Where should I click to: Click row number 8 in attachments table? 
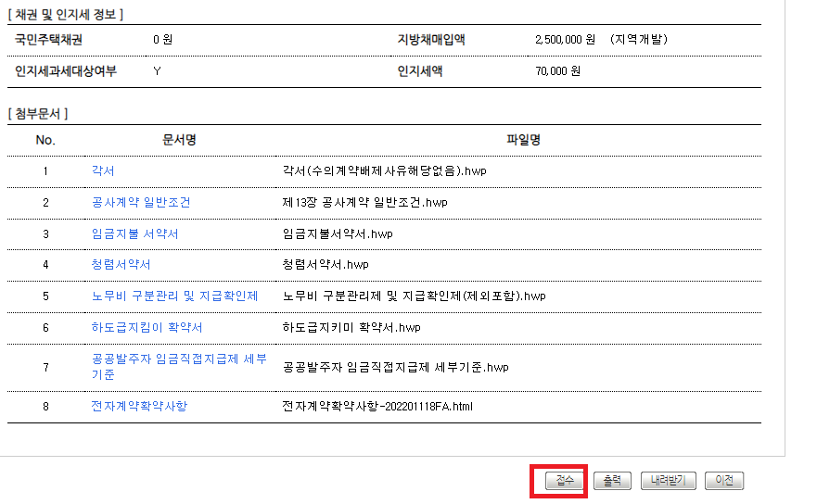[x=45, y=406]
